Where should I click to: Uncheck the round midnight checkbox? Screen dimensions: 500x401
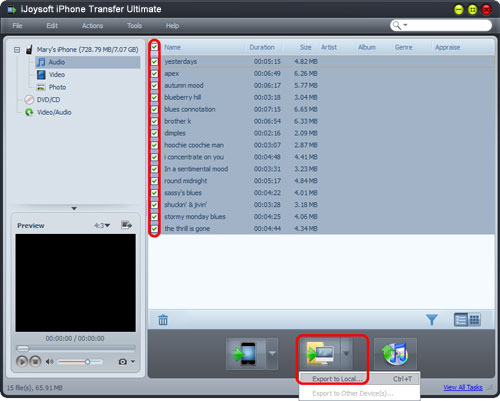(x=154, y=181)
